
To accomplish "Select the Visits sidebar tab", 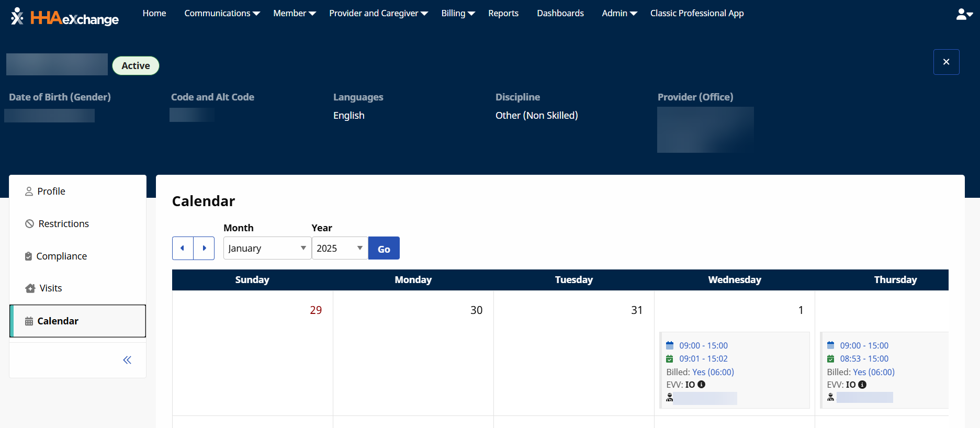I will point(77,288).
